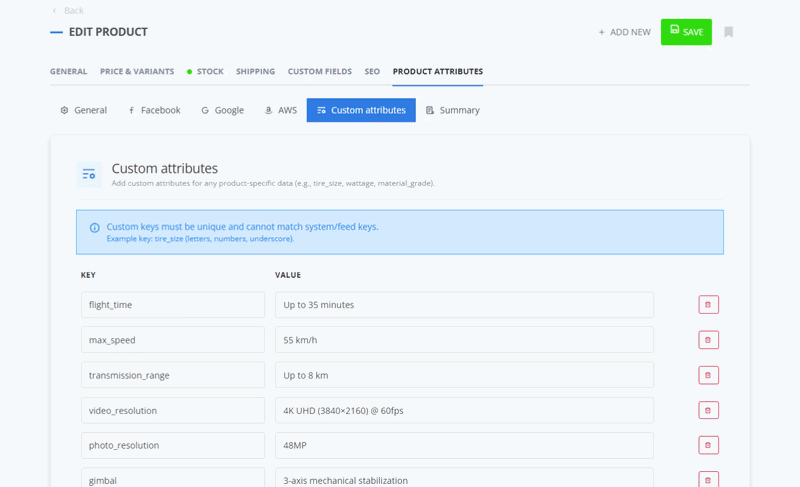Click the bookmark icon next to Save
Viewport: 800px width, 487px height.
click(729, 32)
